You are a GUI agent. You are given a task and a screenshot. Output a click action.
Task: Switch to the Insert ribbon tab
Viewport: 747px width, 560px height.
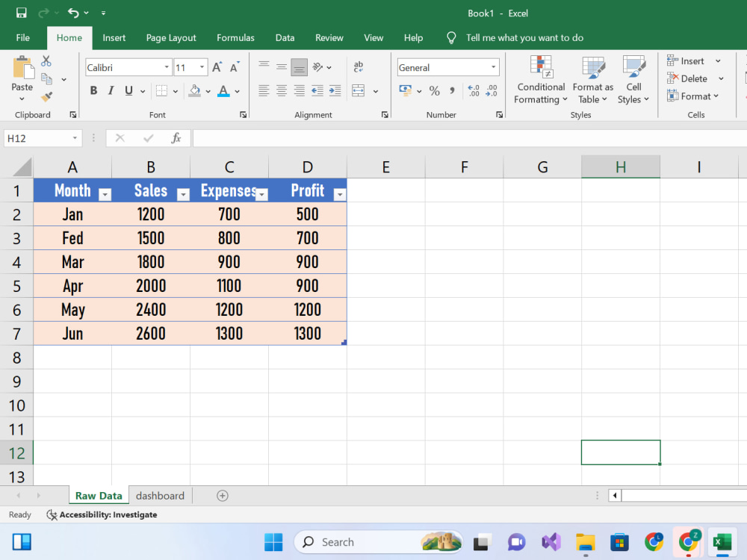coord(114,37)
